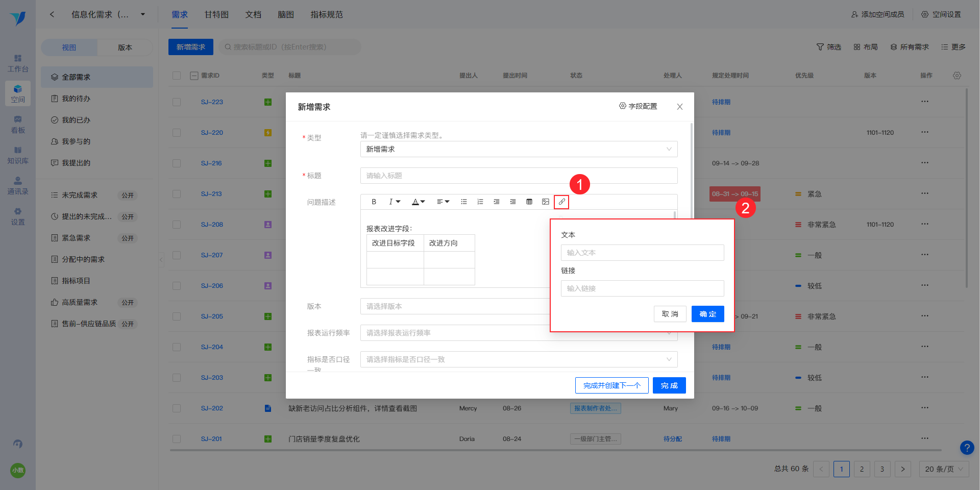Insert table in description editor
The width and height of the screenshot is (980, 490).
coord(529,202)
